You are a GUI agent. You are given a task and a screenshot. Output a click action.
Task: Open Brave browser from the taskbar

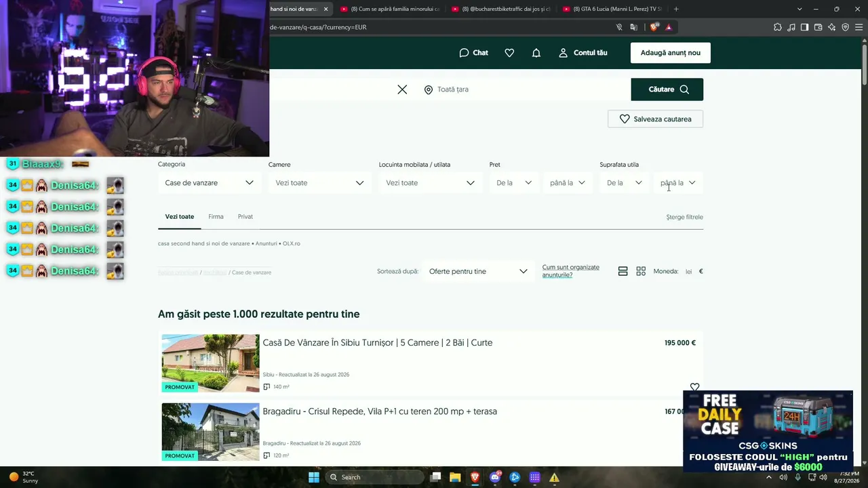click(475, 477)
